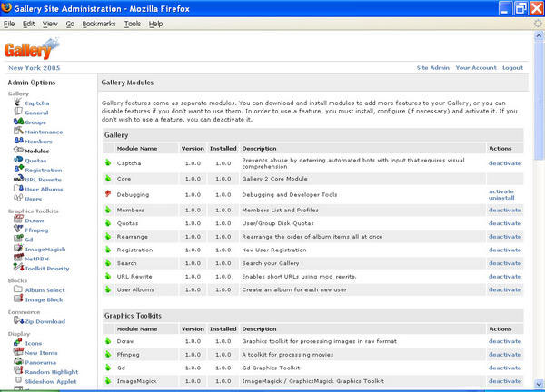Deactivate the Members module
This screenshot has width=545, height=392.
click(x=505, y=210)
